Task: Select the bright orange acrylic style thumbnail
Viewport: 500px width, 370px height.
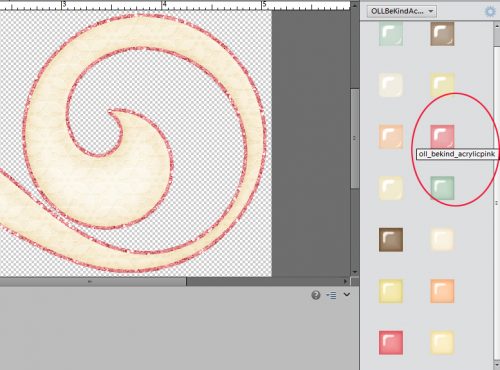Action: [442, 291]
